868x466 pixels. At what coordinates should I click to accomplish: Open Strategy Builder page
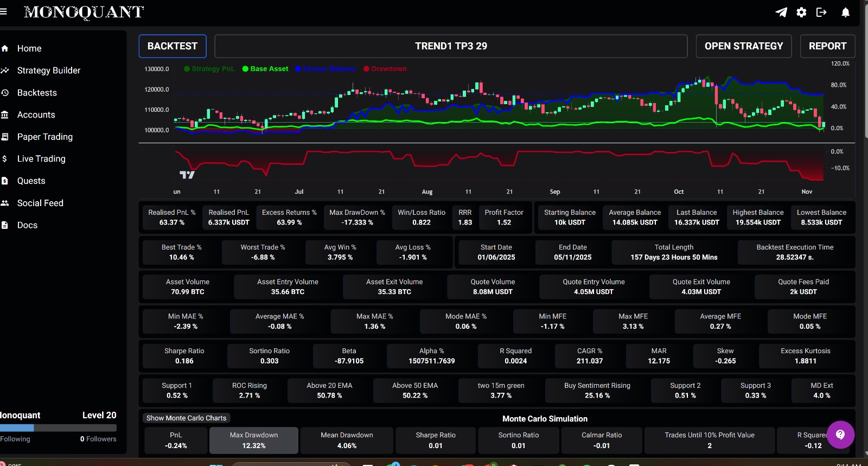tap(49, 71)
